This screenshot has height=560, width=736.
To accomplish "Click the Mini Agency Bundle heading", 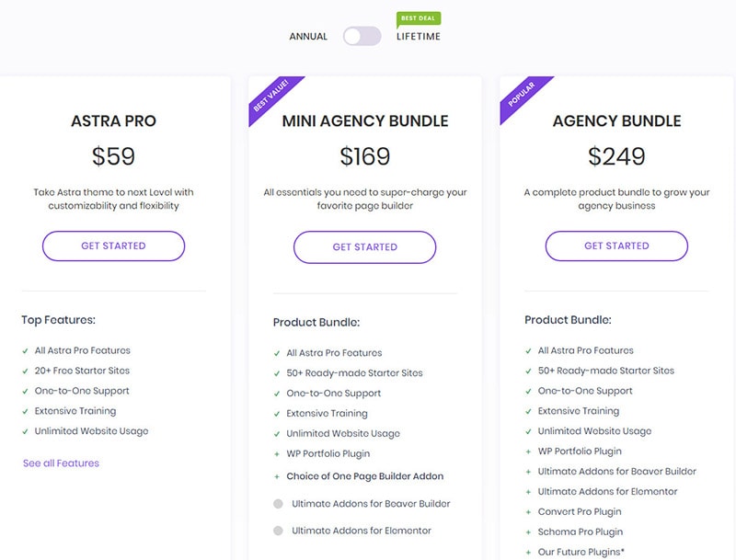I will (365, 121).
